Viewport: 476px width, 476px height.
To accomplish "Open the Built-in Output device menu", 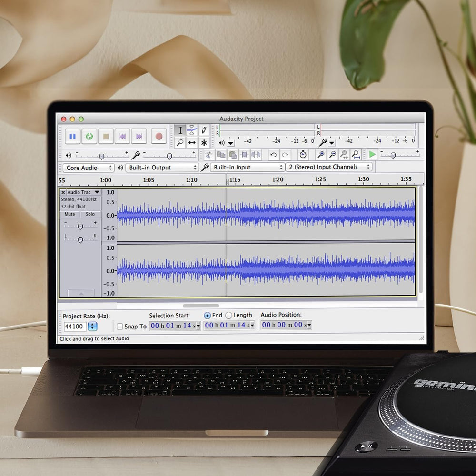I will tap(162, 168).
